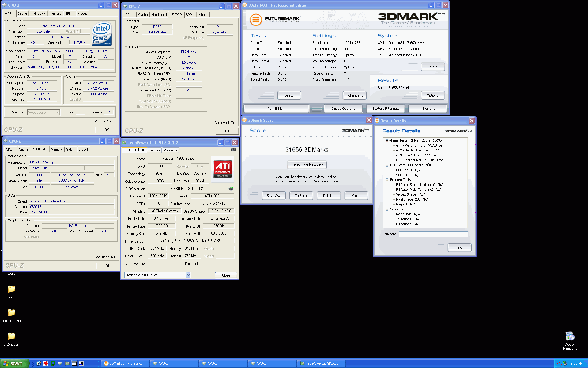Open Cache tab in top-left CPU-Z
This screenshot has width=588, height=368.
coord(22,13)
